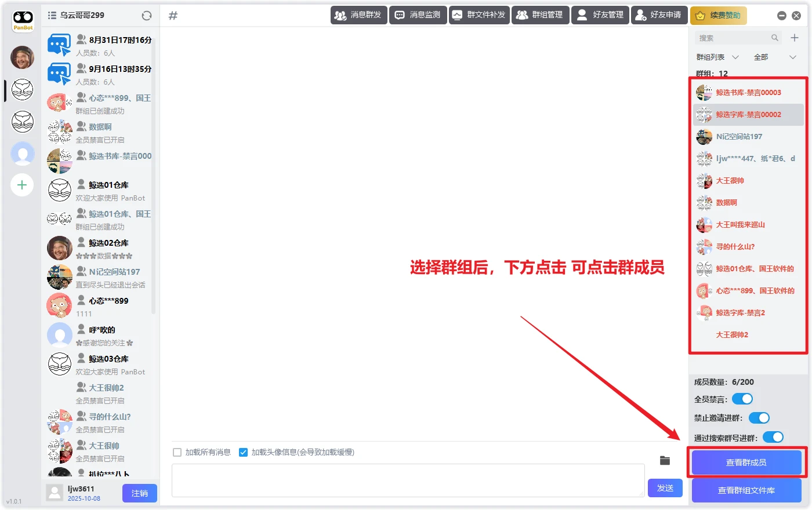Open the 群组管理 tab

539,15
